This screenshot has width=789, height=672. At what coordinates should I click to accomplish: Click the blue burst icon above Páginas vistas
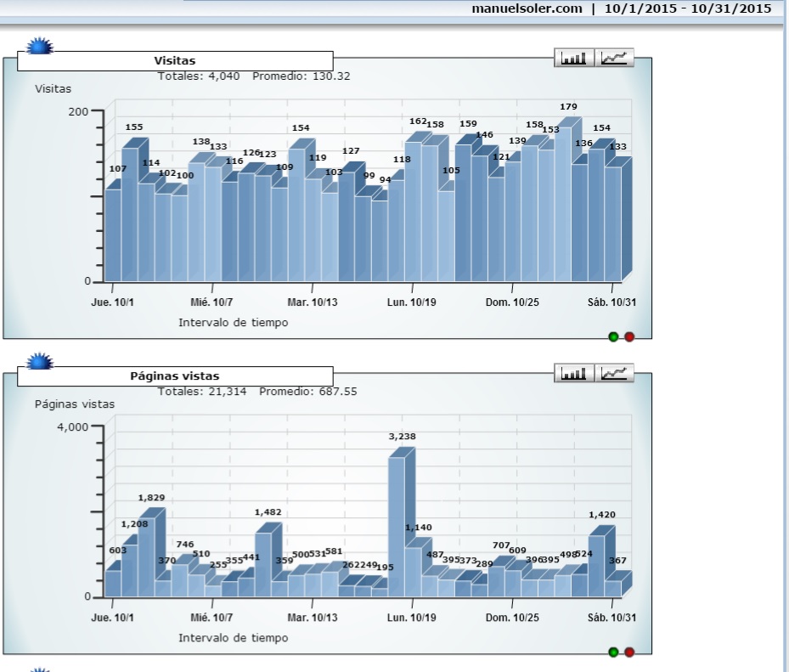(40, 362)
